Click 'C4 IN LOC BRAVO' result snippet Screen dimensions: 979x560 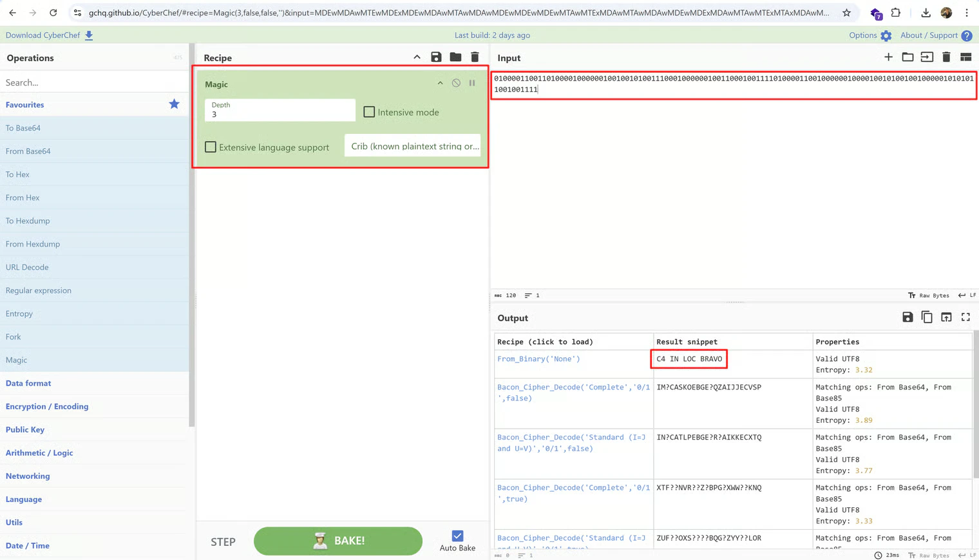(x=689, y=359)
